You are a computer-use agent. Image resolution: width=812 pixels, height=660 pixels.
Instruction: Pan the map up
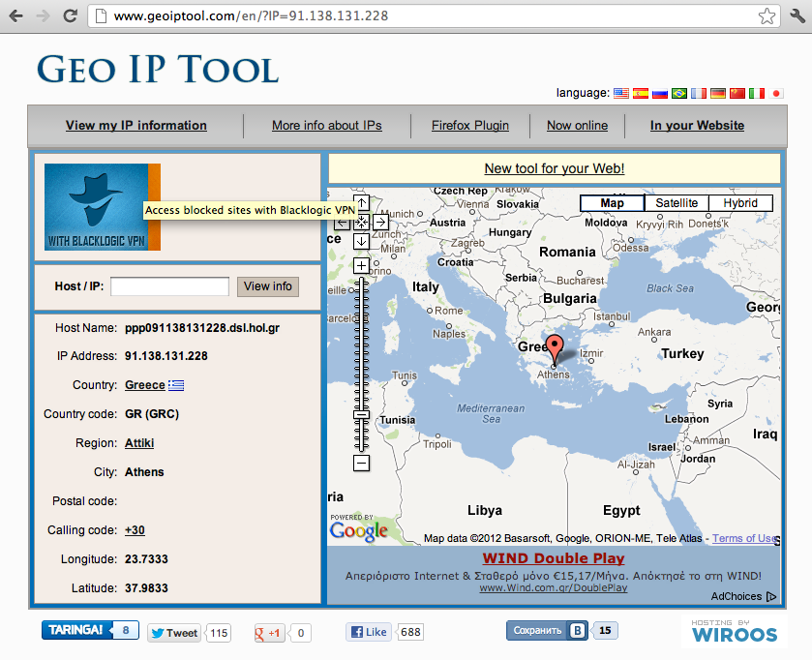(361, 203)
